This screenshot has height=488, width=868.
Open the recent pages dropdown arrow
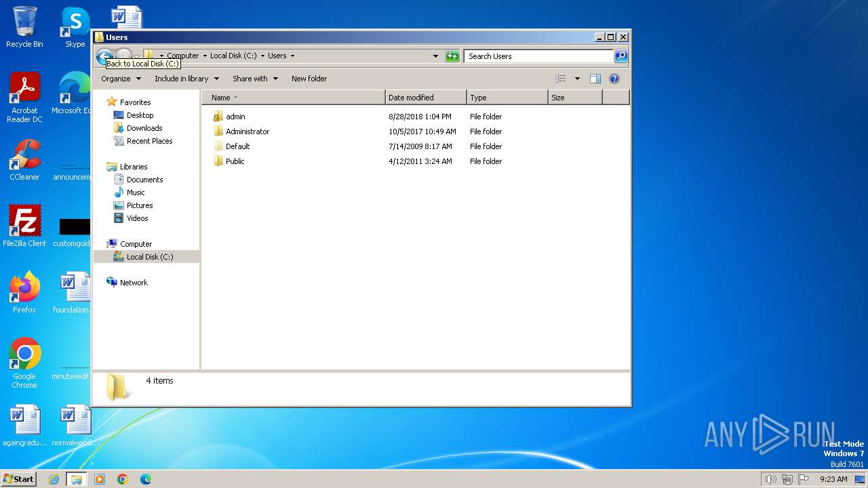coord(136,56)
